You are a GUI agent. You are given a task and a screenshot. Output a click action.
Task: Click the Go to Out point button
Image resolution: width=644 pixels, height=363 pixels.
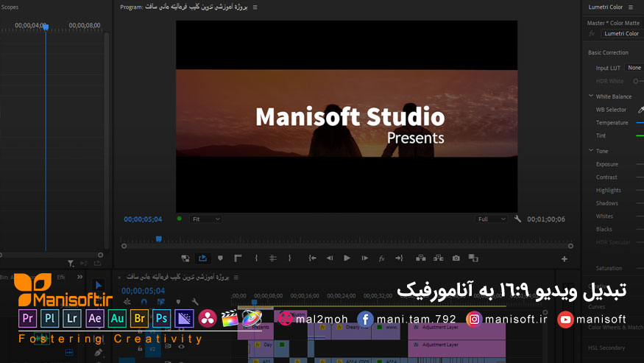pyautogui.click(x=399, y=258)
